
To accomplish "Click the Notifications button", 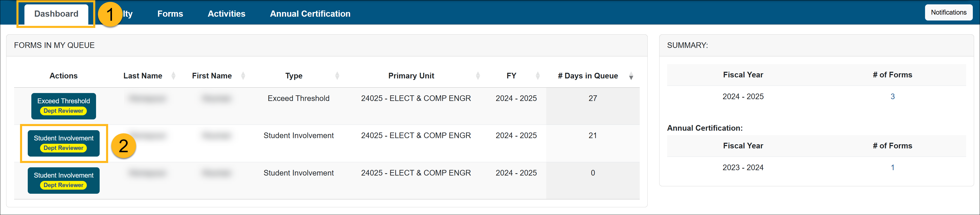I will pos(948,13).
